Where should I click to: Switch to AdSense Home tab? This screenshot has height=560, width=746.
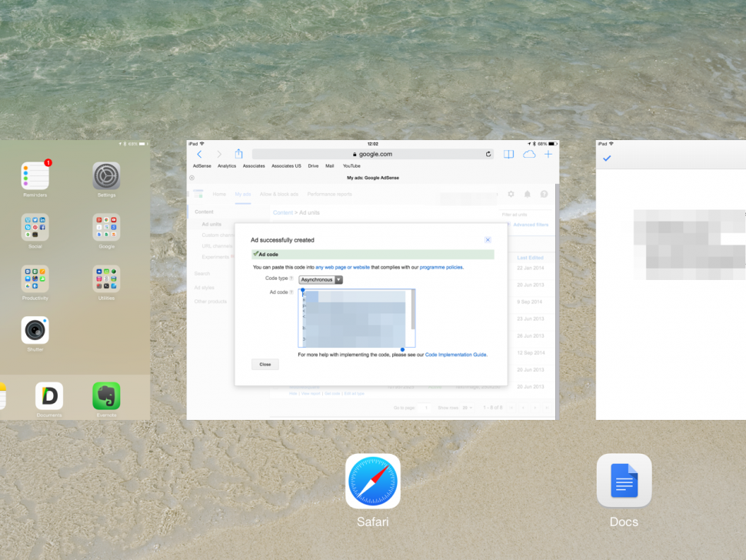[x=219, y=194]
